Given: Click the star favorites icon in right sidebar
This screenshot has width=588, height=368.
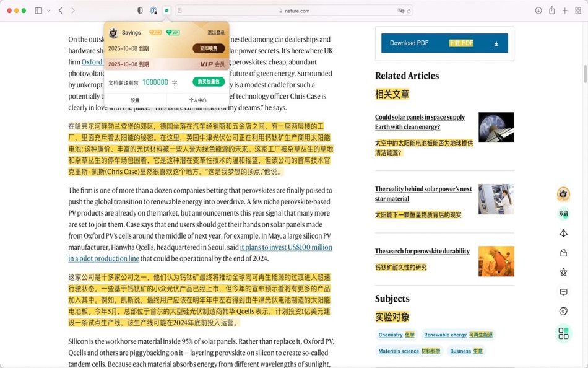Looking at the screenshot, I should (x=563, y=273).
